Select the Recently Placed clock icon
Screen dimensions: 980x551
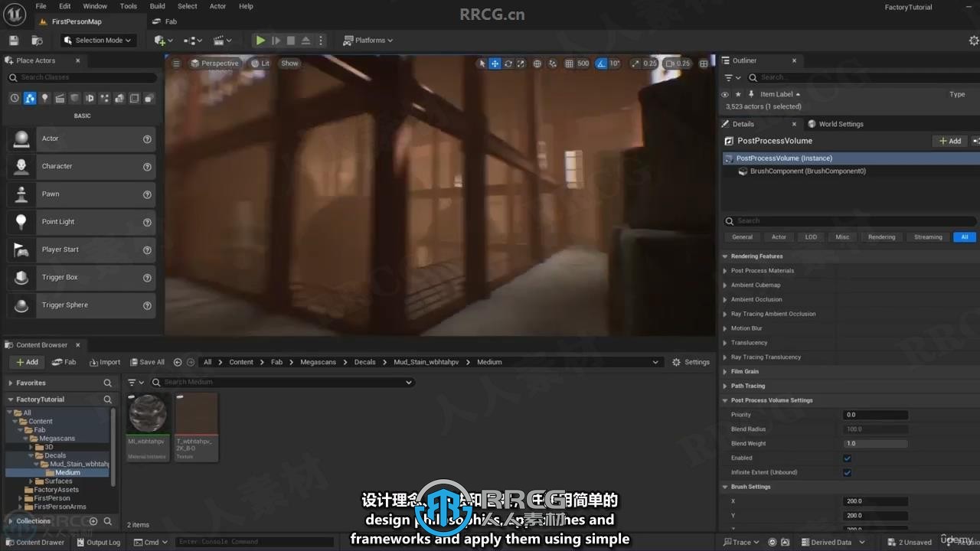click(x=14, y=98)
